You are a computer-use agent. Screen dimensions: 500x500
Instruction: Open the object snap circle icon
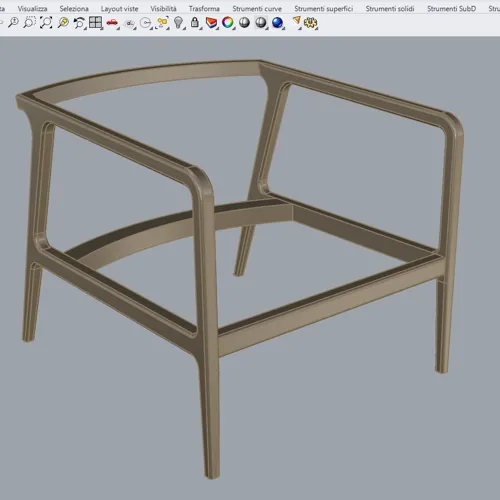146,23
